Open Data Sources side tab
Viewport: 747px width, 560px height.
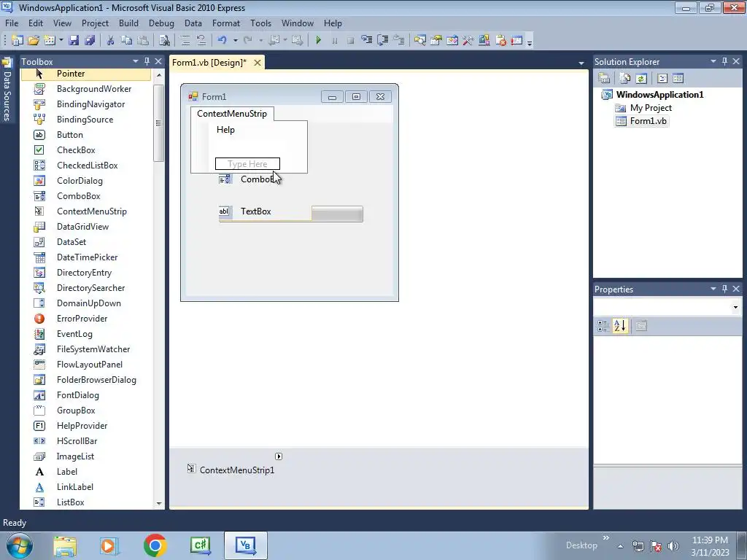(x=7, y=90)
